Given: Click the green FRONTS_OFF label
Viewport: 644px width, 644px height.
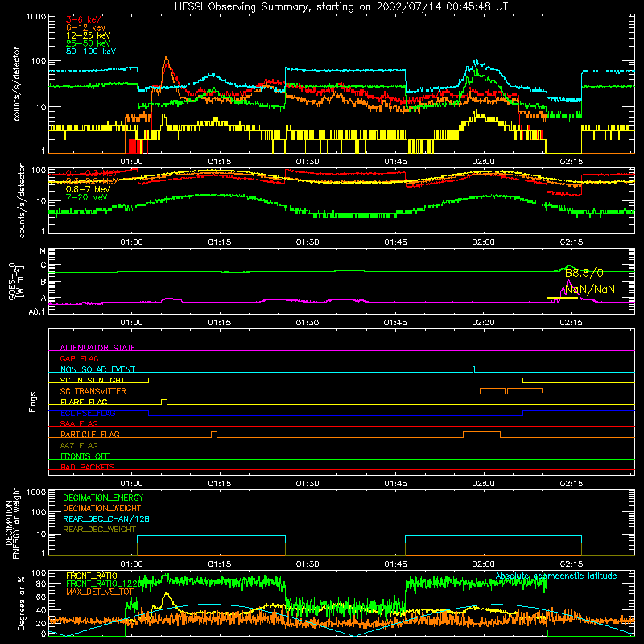Looking at the screenshot, I should pos(85,456).
